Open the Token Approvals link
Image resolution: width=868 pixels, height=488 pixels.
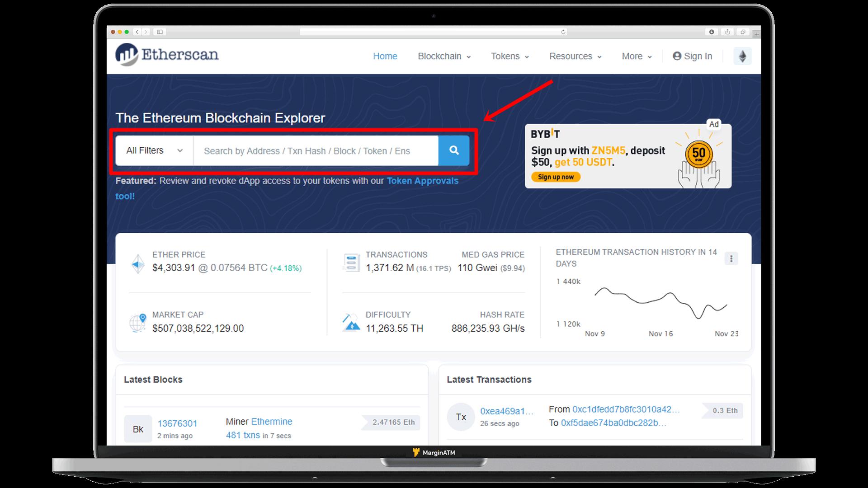[x=422, y=181]
